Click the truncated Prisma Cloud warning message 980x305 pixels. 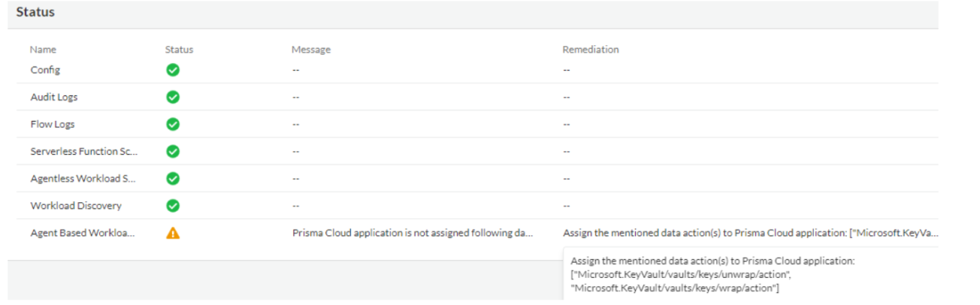tap(413, 233)
